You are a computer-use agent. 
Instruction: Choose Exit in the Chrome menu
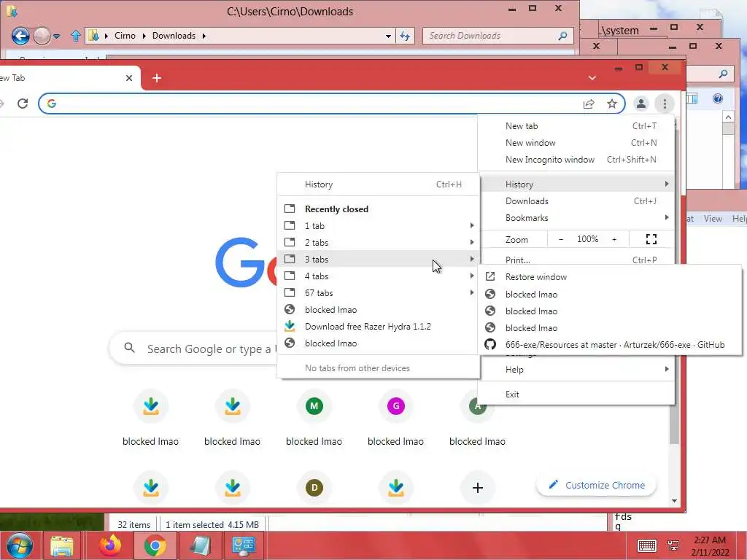576,394
